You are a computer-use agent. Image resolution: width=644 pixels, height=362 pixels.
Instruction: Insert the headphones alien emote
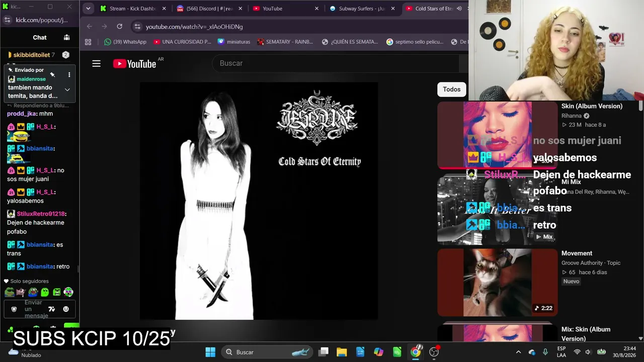(68, 292)
